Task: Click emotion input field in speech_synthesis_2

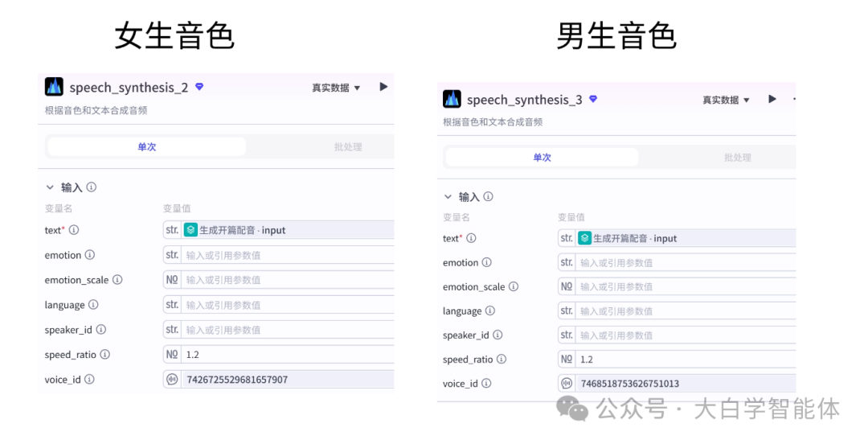Action: click(x=288, y=255)
